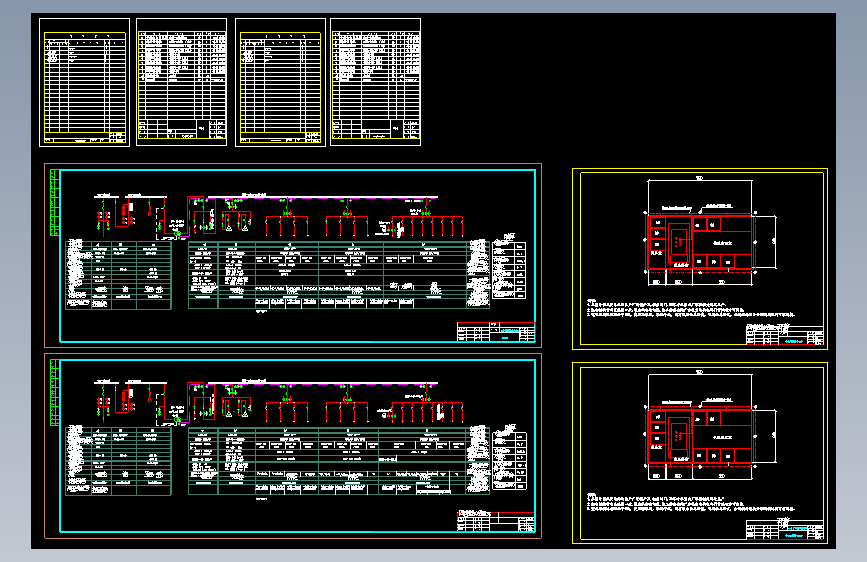Screen dimensions: 867x562
Task: Click the legend table at right of upper diagram
Action: (509, 270)
